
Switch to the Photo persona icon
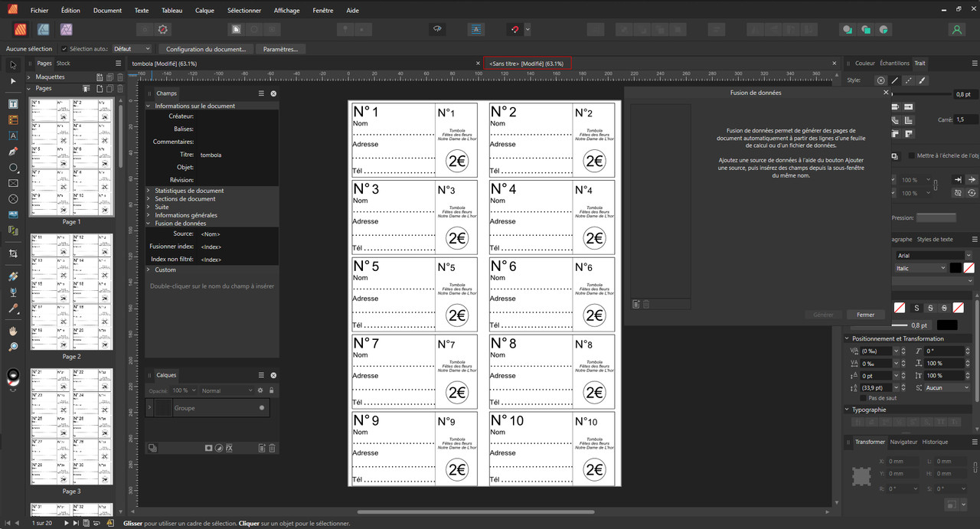[x=67, y=29]
